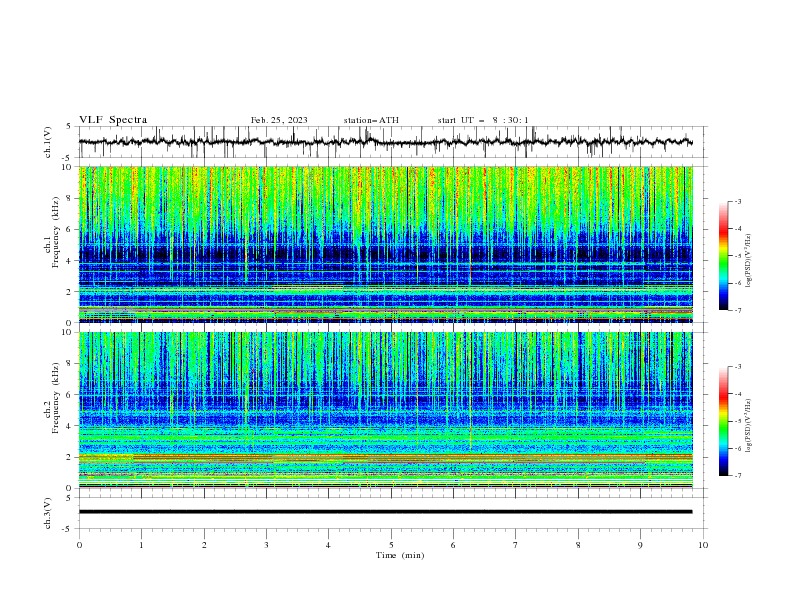Click the "start UT = 8 :30: 1" text
Viewport: 792px width, 612px height.
[x=483, y=120]
